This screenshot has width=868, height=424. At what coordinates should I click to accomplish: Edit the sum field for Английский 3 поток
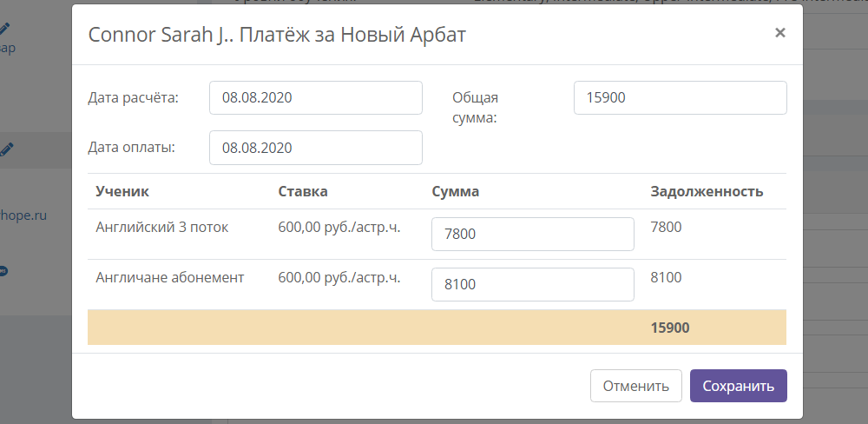pos(533,234)
